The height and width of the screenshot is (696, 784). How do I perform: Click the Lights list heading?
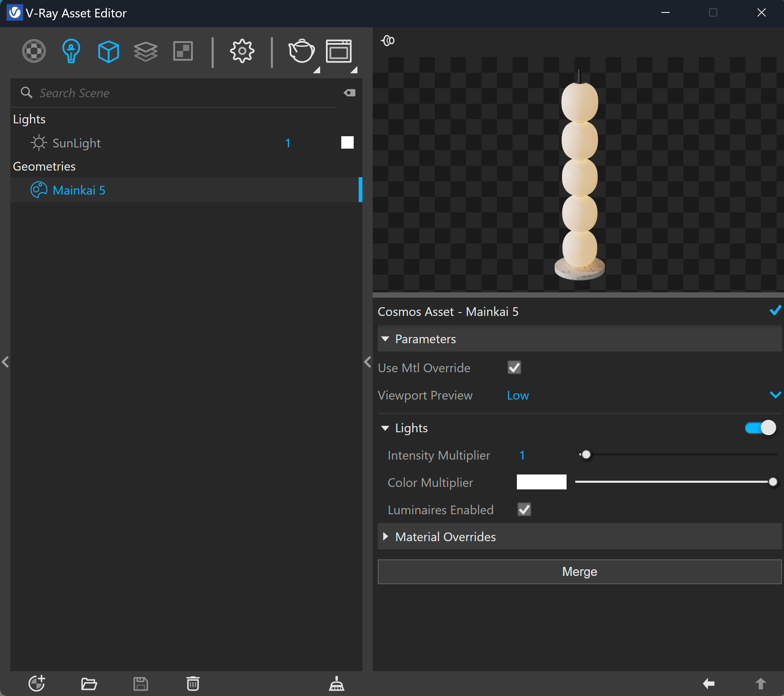29,119
